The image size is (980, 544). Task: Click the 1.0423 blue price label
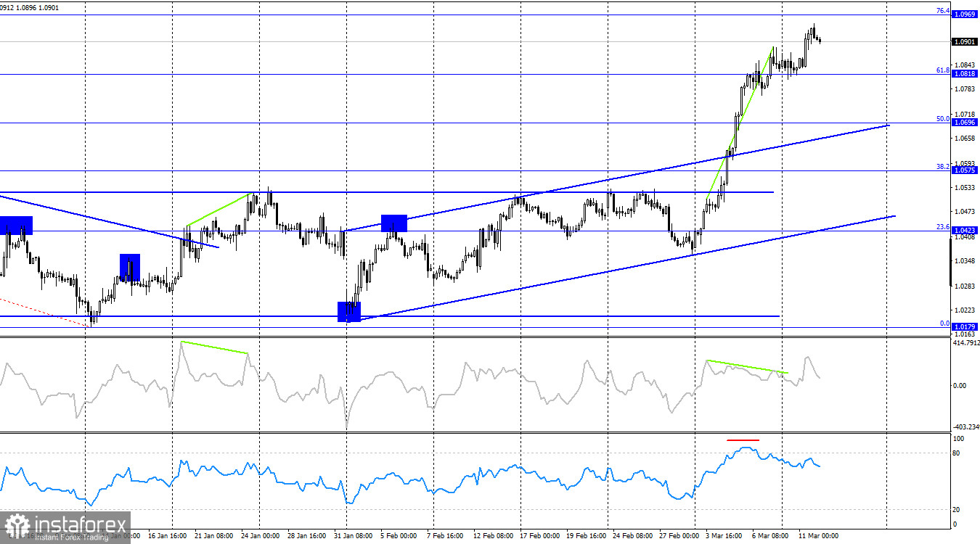click(x=964, y=231)
